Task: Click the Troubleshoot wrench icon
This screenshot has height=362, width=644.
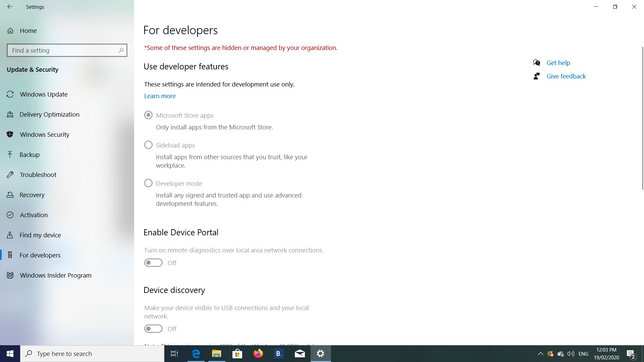Action: point(10,175)
